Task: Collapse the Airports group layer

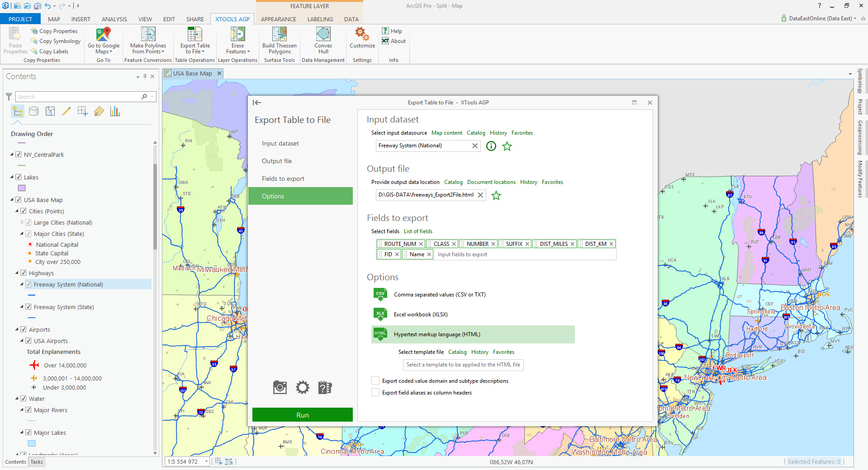Action: (17, 329)
